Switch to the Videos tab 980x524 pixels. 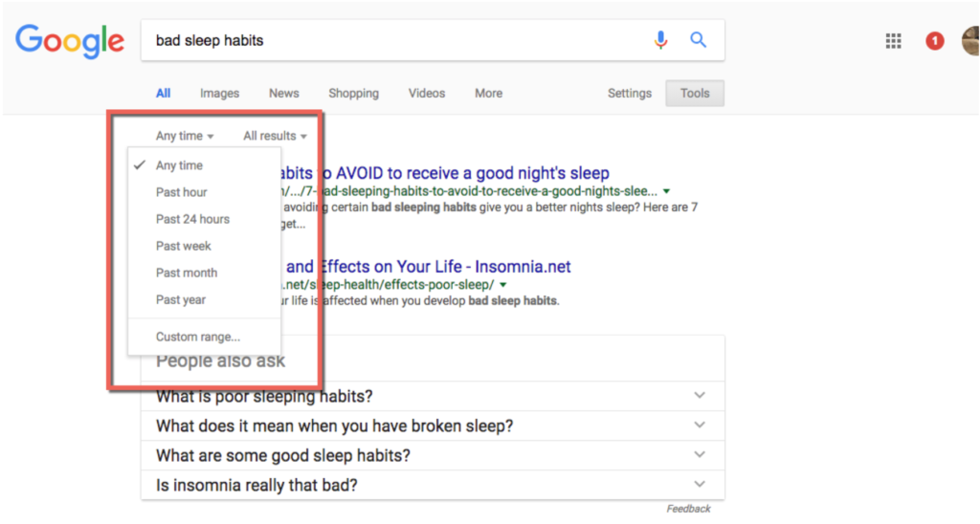tap(426, 93)
